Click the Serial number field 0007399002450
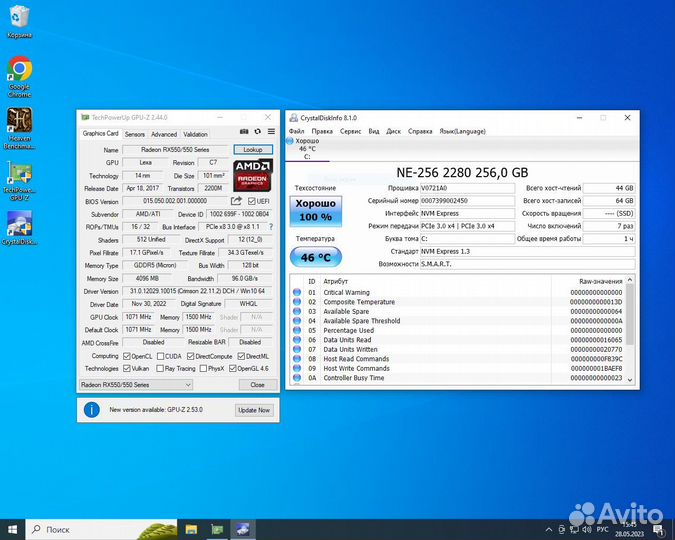 tap(468, 201)
